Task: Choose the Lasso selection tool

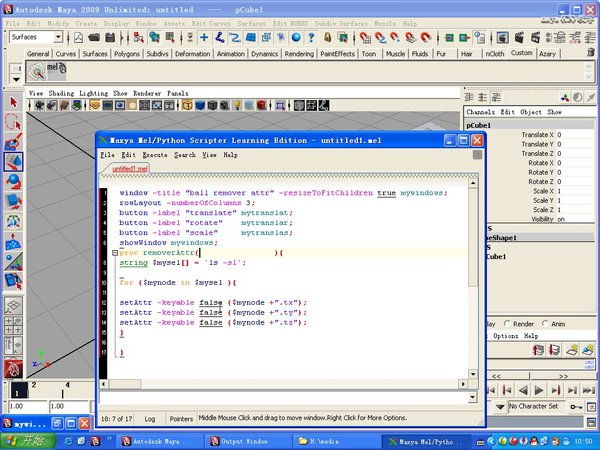Action: pyautogui.click(x=13, y=122)
